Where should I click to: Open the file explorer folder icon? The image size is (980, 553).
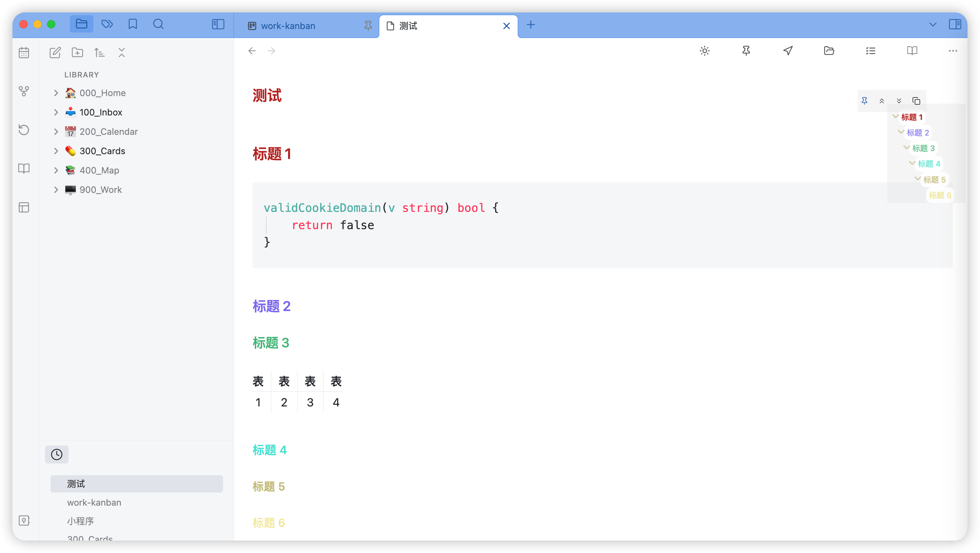point(81,24)
